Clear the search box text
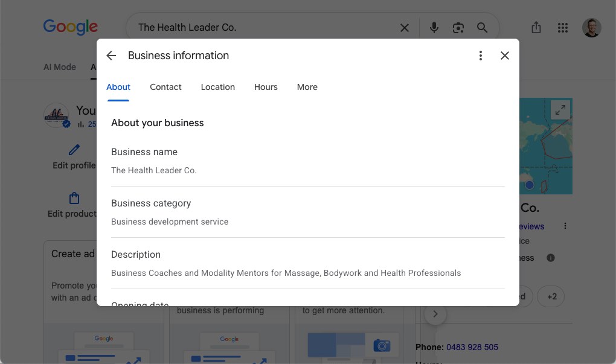This screenshot has height=364, width=616. point(404,28)
